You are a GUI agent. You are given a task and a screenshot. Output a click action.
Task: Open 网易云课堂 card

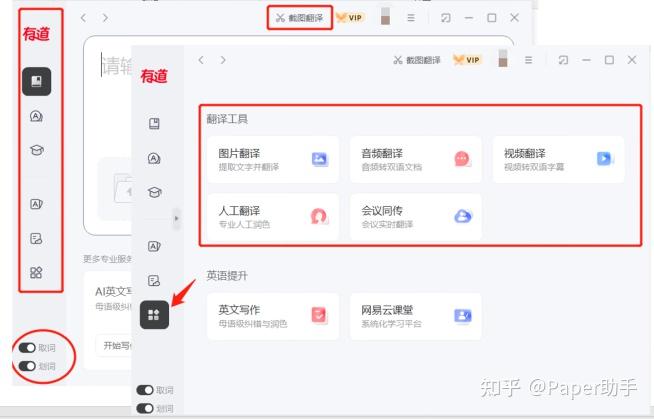tap(416, 316)
